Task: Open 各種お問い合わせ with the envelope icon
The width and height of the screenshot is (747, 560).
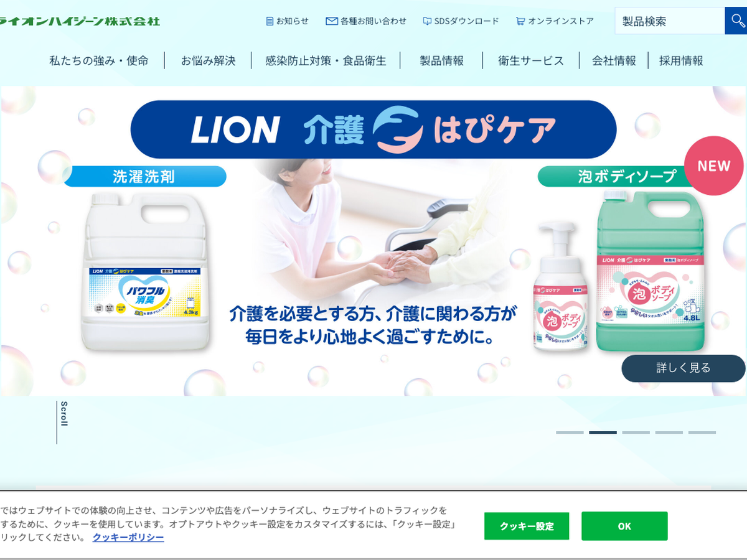Action: coord(366,21)
